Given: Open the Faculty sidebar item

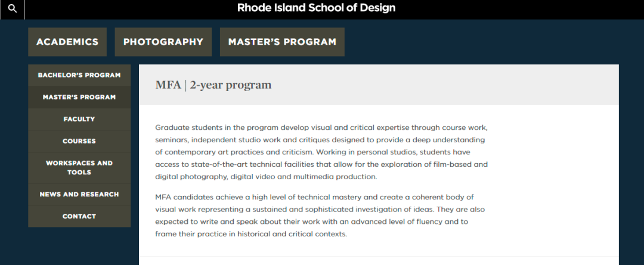Looking at the screenshot, I should click(x=79, y=119).
